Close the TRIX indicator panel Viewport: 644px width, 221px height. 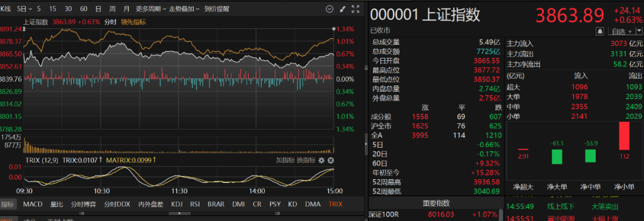pos(330,161)
